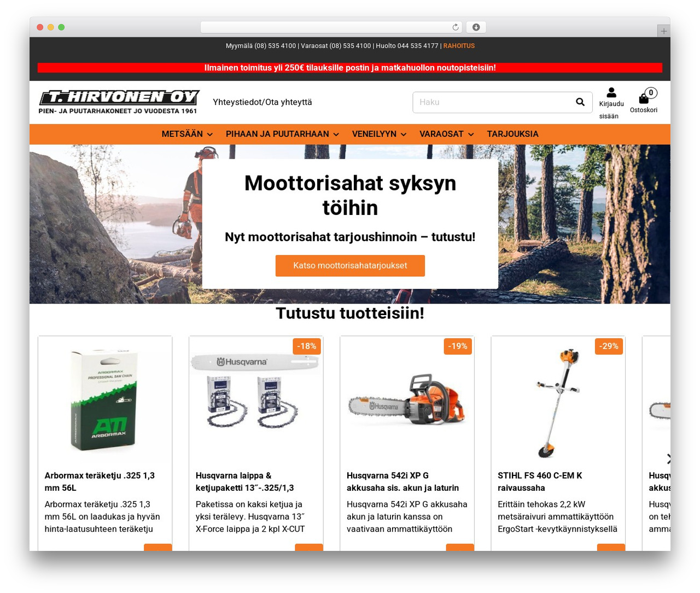Click the T. Hirvonen Oy logo
Image resolution: width=700 pixels, height=593 pixels.
click(119, 102)
